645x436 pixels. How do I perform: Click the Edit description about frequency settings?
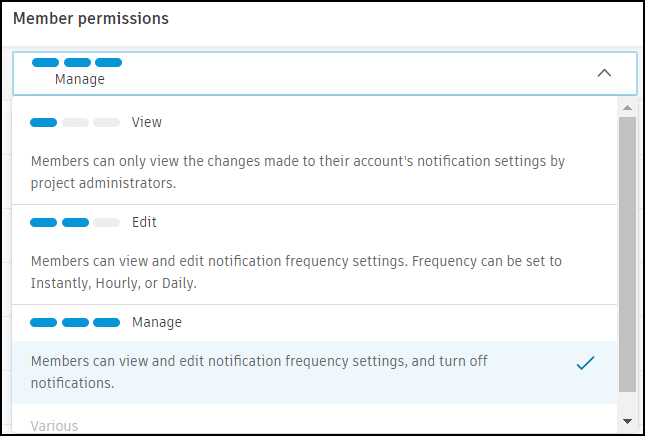point(296,272)
